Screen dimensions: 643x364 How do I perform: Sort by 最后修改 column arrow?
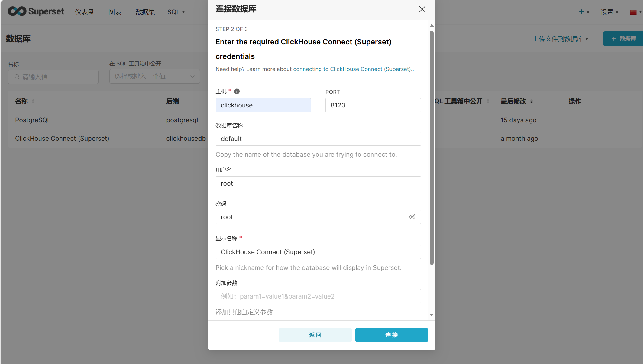point(531,102)
